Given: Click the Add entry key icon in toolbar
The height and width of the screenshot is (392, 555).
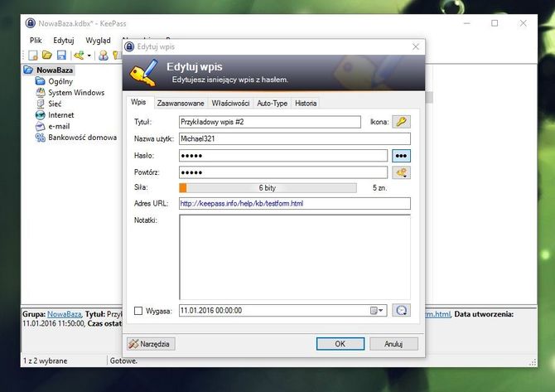Looking at the screenshot, I should [x=78, y=56].
